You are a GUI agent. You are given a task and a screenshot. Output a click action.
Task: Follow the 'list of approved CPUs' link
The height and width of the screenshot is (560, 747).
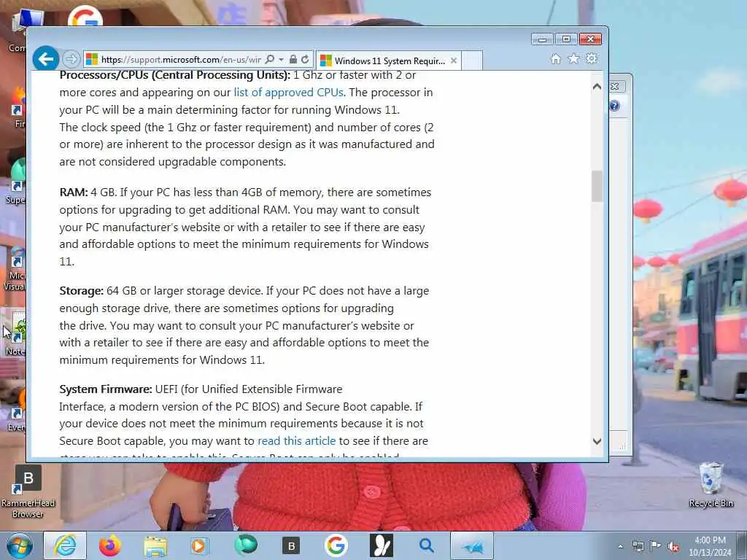pos(289,93)
